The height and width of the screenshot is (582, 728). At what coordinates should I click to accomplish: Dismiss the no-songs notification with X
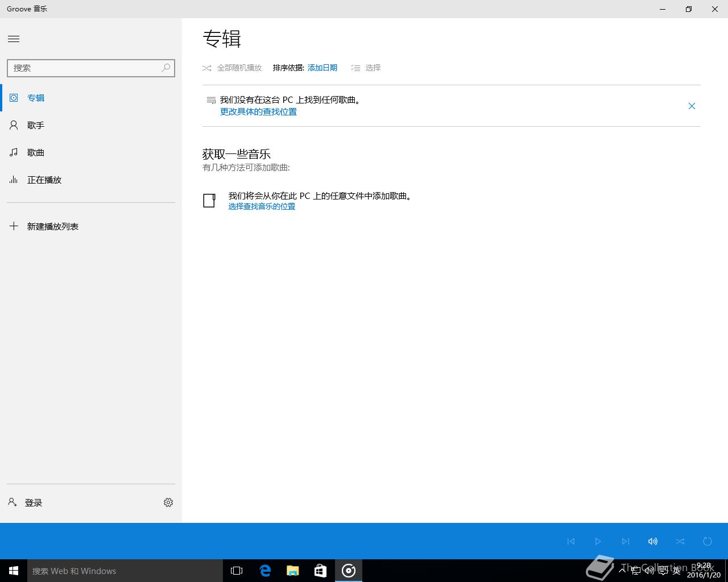coord(692,106)
